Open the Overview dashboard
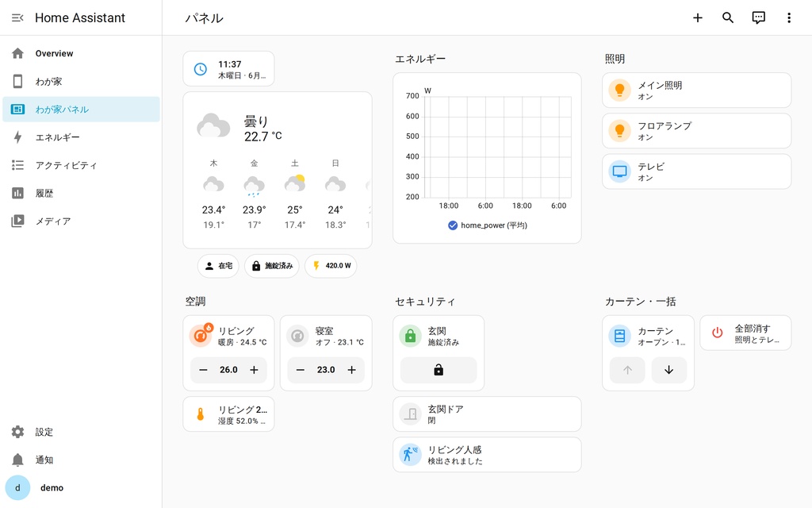Screen dimensions: 812x508 click(82, 53)
